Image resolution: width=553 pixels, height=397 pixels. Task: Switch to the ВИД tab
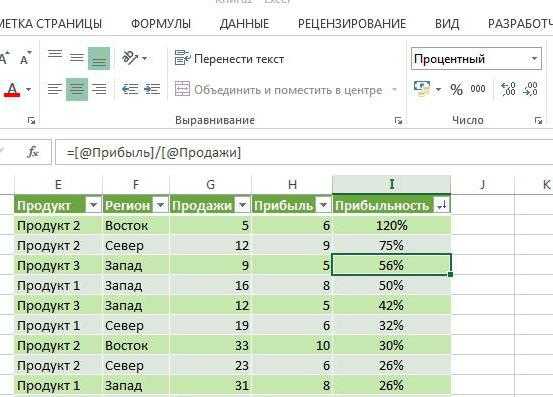[x=447, y=24]
